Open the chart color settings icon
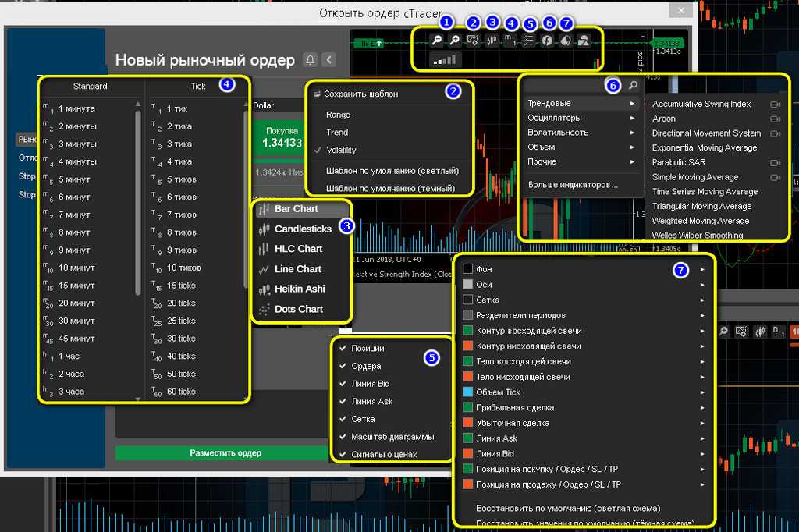Viewport: 799px width, 532px height. point(565,41)
